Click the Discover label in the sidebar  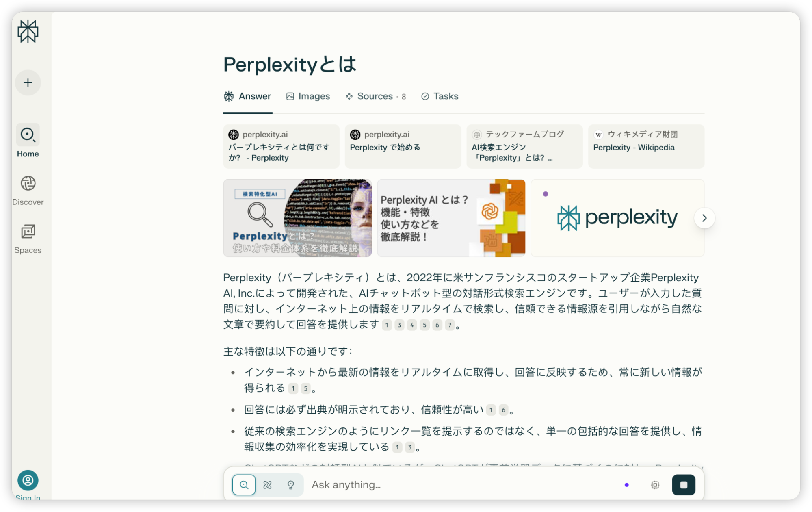[28, 202]
